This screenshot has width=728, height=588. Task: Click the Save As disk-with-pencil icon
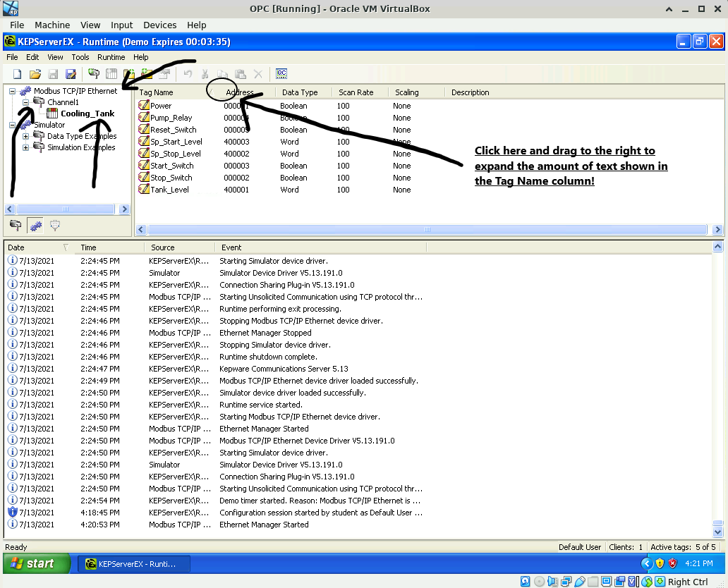[x=71, y=74]
